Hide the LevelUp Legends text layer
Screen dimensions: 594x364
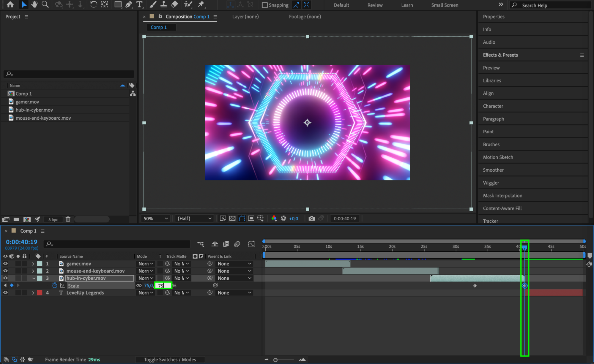pyautogui.click(x=5, y=293)
